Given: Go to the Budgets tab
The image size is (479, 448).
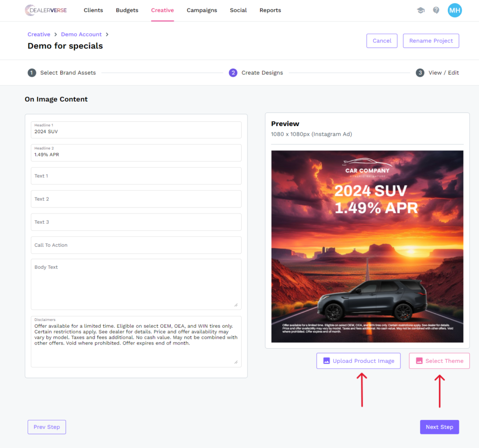Looking at the screenshot, I should (x=127, y=10).
